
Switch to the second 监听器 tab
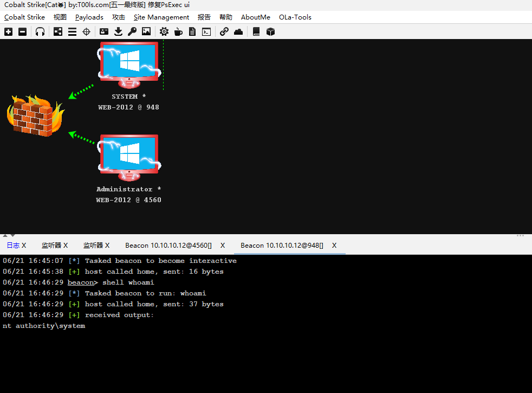pyautogui.click(x=93, y=246)
